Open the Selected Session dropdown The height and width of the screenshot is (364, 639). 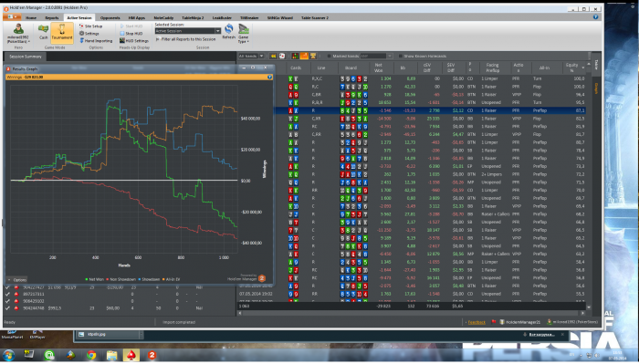(x=187, y=31)
